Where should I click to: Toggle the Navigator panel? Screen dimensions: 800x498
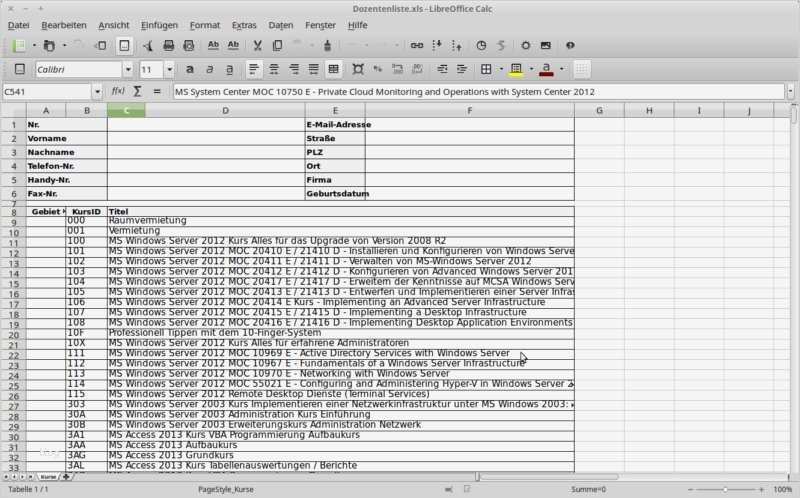526,46
